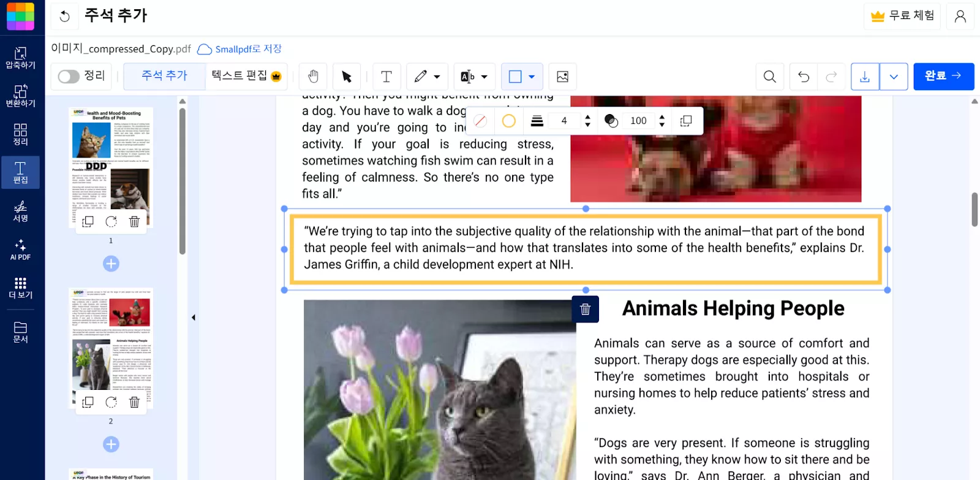The height and width of the screenshot is (480, 980).
Task: Click the opacity field showing 100
Action: click(638, 121)
